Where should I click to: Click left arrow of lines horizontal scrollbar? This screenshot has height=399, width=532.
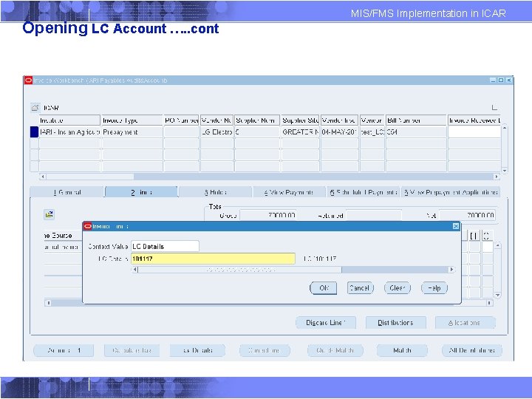(x=48, y=303)
